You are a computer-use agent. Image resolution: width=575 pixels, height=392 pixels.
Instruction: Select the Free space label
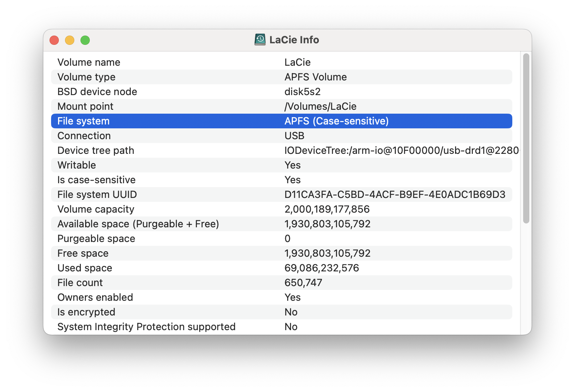click(83, 253)
